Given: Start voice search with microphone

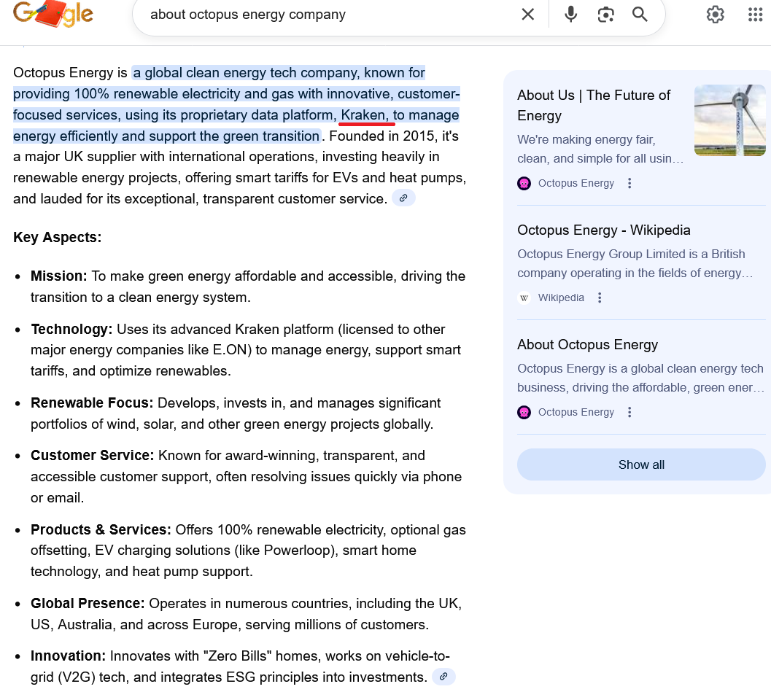Looking at the screenshot, I should tap(570, 15).
